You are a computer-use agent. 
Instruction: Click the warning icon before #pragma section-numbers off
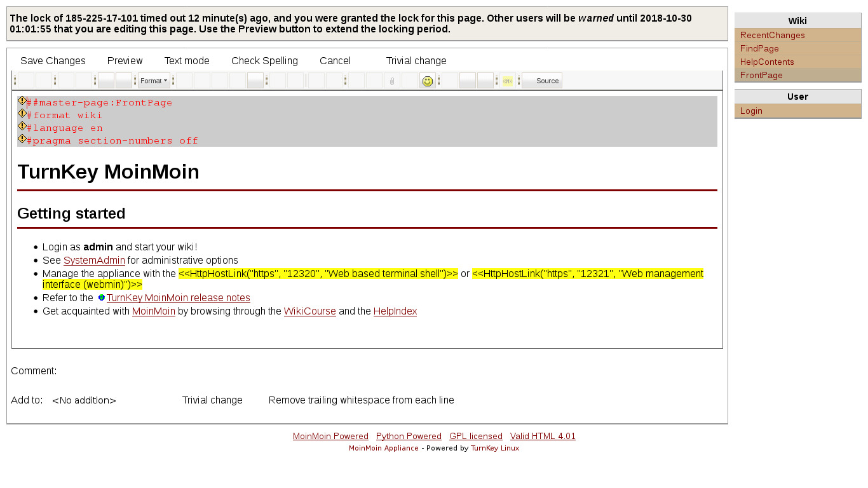point(22,139)
